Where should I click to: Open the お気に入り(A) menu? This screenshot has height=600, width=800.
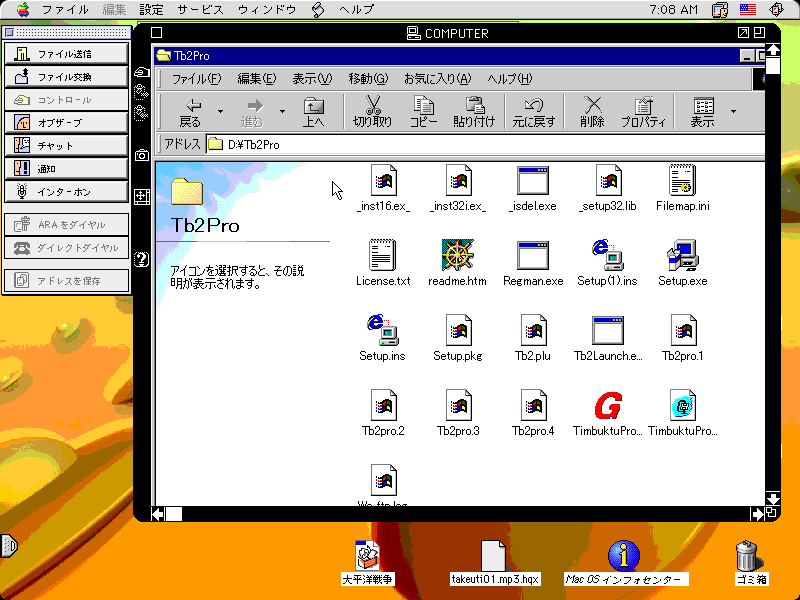coord(437,79)
